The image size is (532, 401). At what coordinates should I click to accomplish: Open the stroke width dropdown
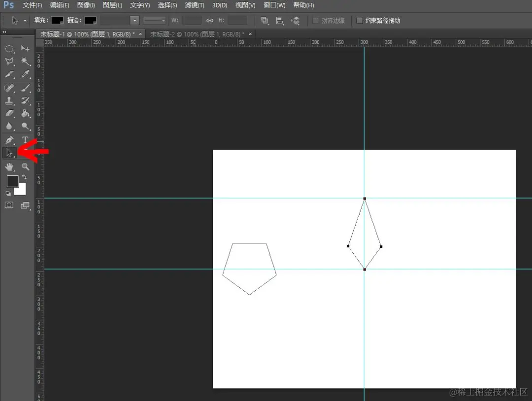point(134,20)
